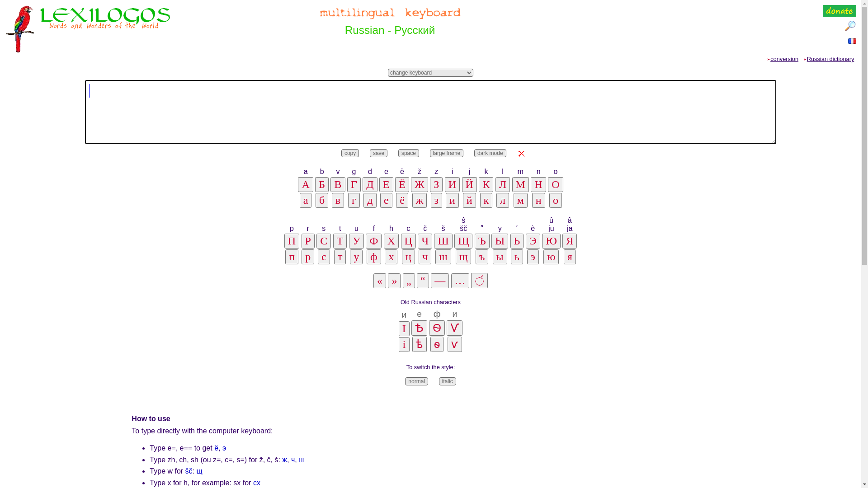Click the 'Old Russian characters' label
Screen dimensions: 868x488
(430, 302)
